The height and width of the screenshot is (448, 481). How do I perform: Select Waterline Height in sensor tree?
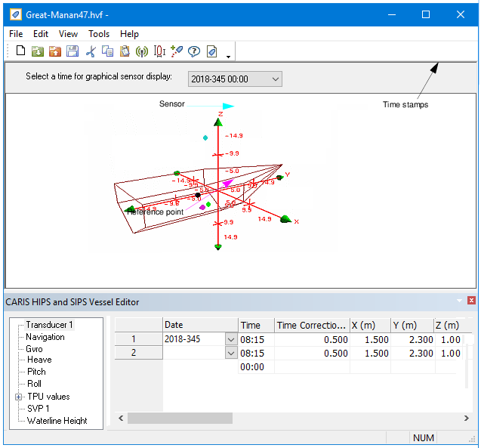[57, 421]
